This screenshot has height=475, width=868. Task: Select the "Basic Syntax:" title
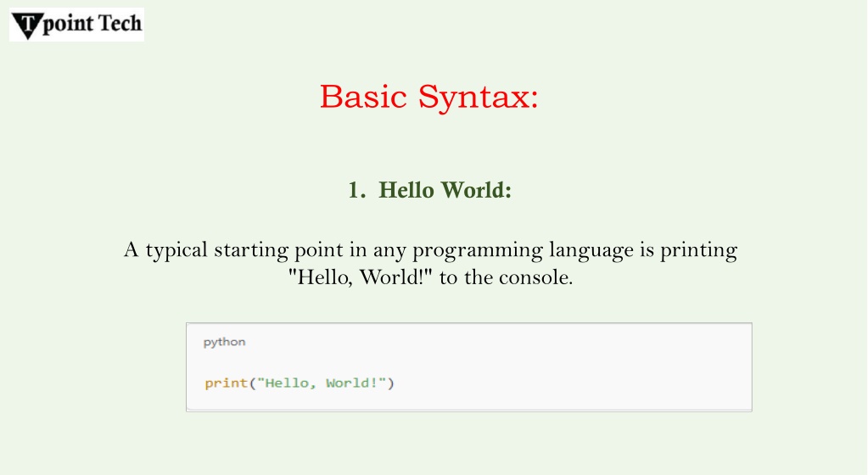[x=429, y=97]
